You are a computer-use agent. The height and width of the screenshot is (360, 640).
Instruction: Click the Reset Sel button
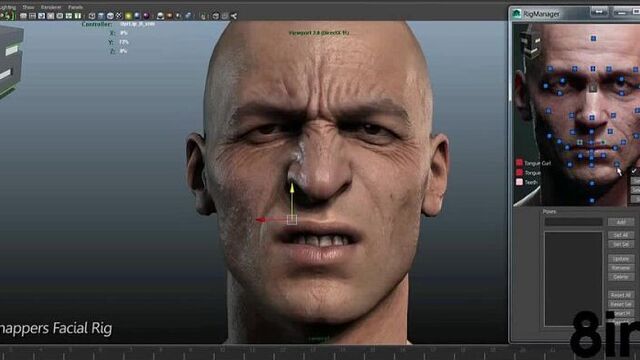pos(620,304)
